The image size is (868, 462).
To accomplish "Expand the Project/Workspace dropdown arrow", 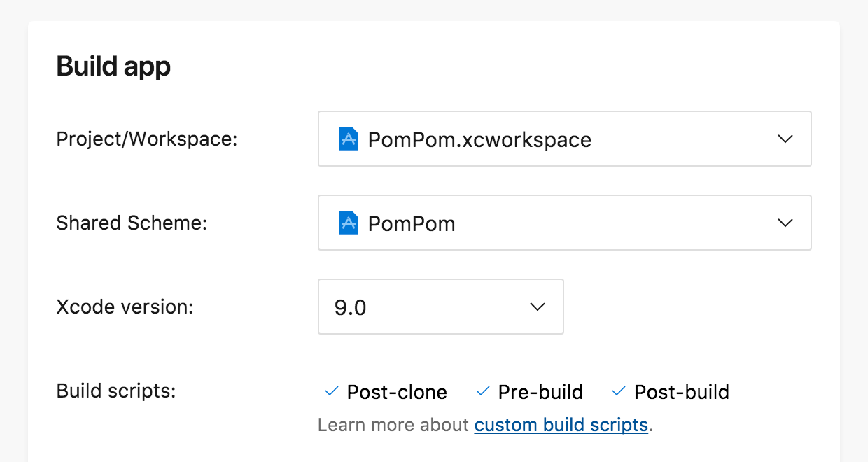I will point(785,139).
